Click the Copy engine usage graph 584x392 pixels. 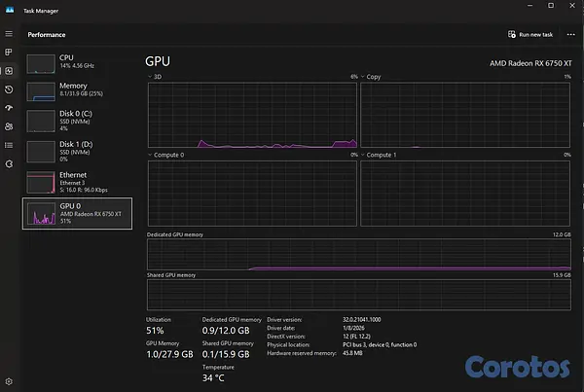pos(465,115)
